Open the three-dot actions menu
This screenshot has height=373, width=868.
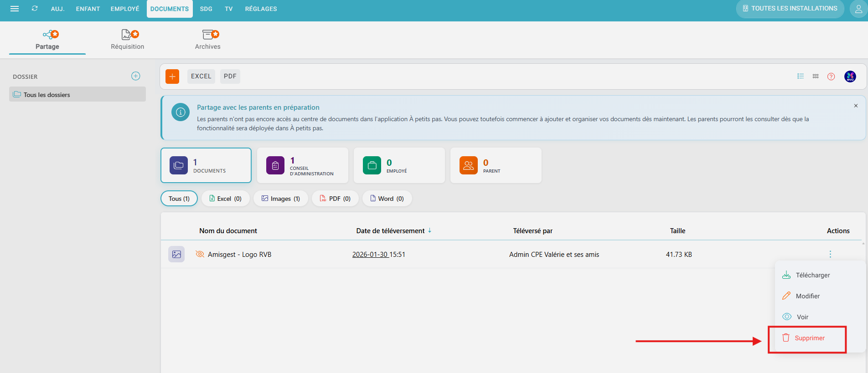pos(830,254)
